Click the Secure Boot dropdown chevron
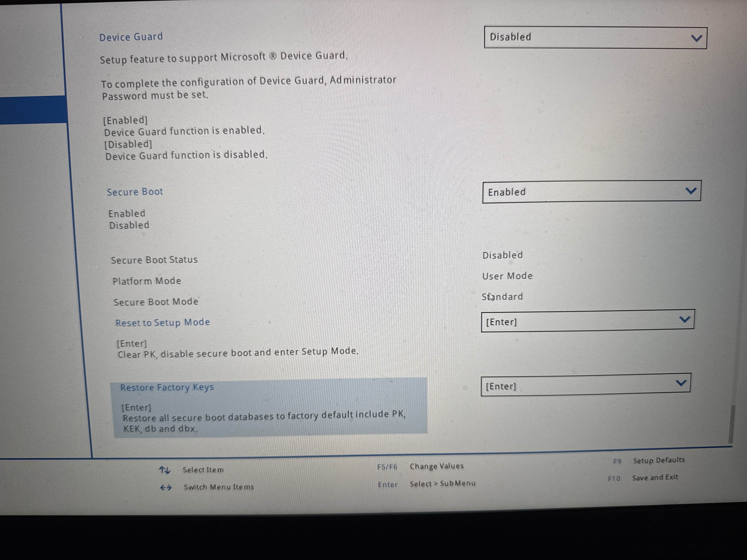The width and height of the screenshot is (747, 560). 691,191
